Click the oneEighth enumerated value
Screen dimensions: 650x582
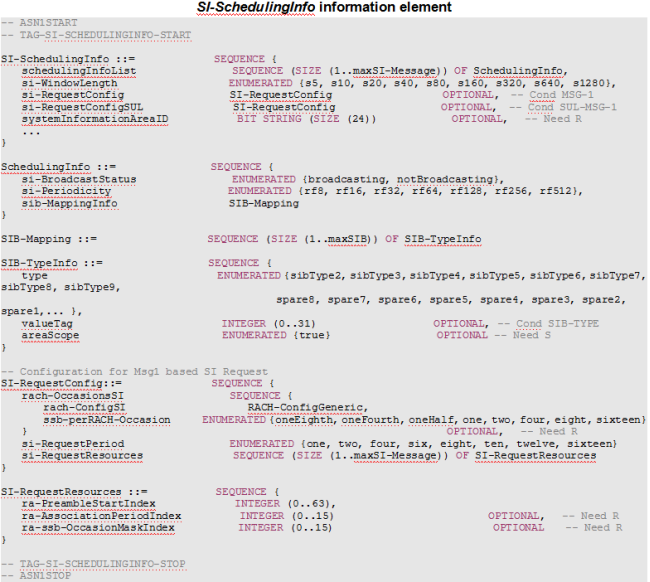pyautogui.click(x=304, y=420)
